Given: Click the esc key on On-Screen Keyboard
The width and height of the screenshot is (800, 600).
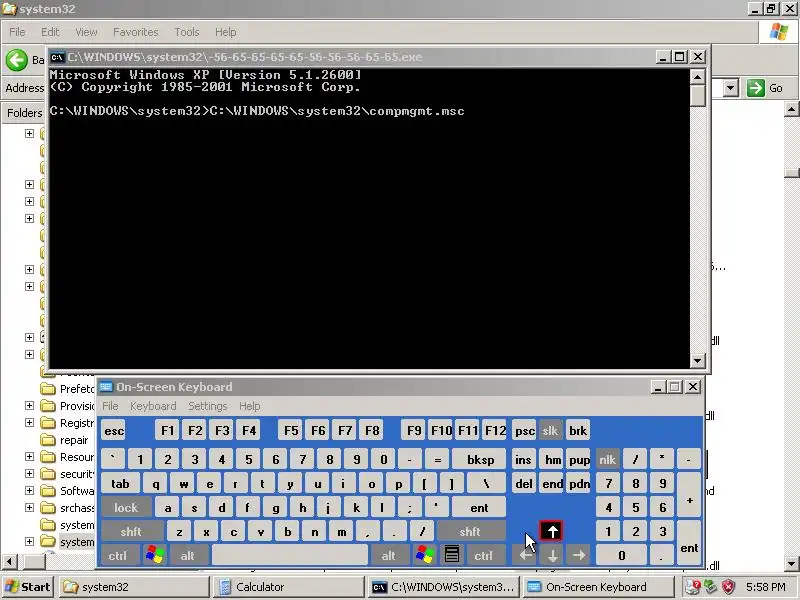Looking at the screenshot, I should [114, 431].
